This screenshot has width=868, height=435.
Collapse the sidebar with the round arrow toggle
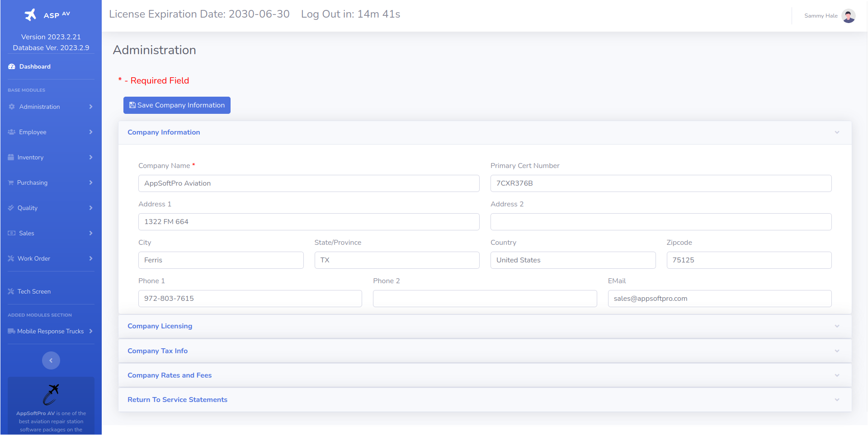(51, 360)
